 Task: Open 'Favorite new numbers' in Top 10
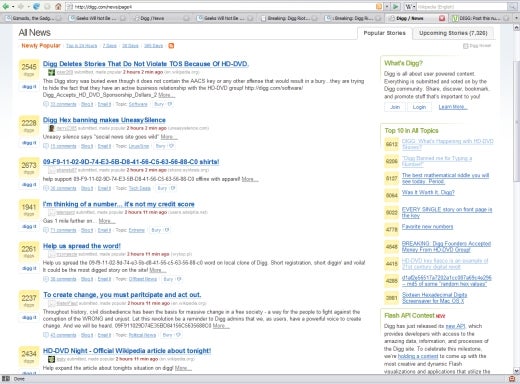click(427, 227)
